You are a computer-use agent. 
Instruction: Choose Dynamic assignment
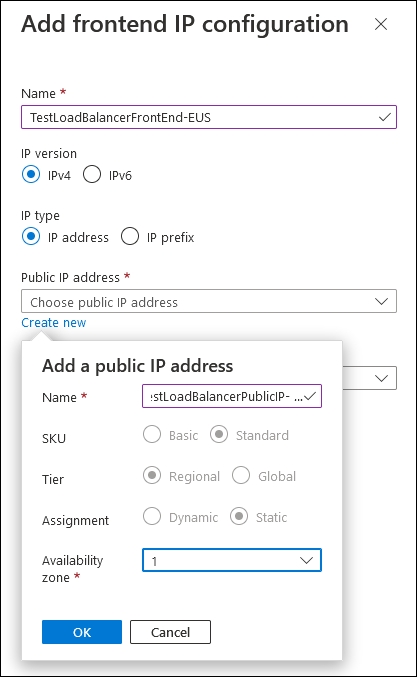tap(152, 516)
